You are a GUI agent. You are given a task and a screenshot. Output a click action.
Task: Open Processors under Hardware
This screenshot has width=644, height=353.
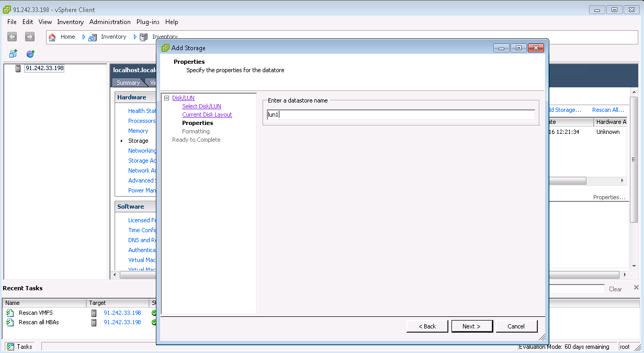[142, 121]
